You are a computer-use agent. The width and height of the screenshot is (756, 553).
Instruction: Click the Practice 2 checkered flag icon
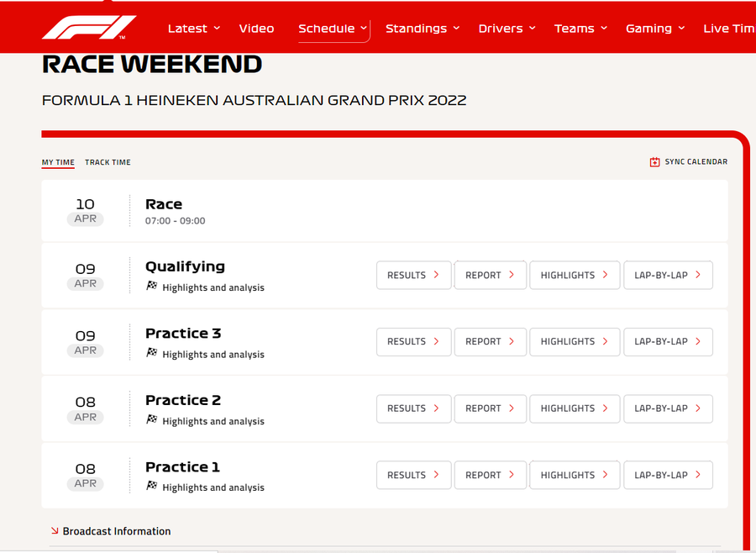[x=152, y=420]
